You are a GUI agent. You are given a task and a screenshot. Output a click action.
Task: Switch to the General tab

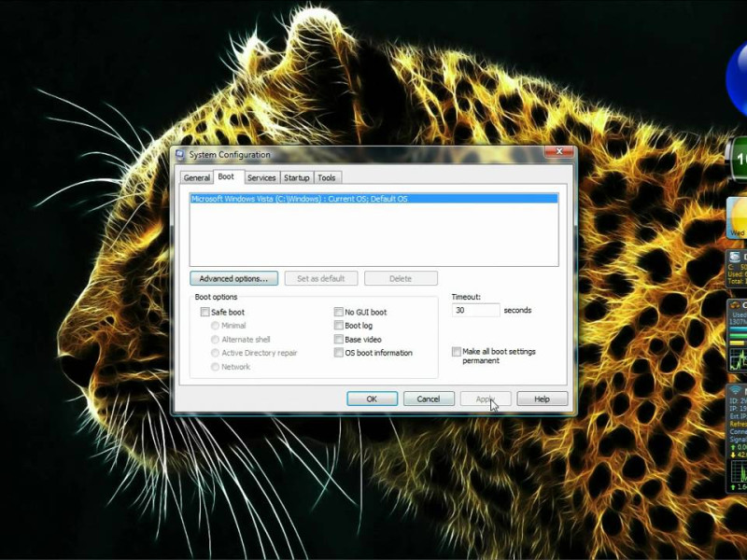click(197, 177)
